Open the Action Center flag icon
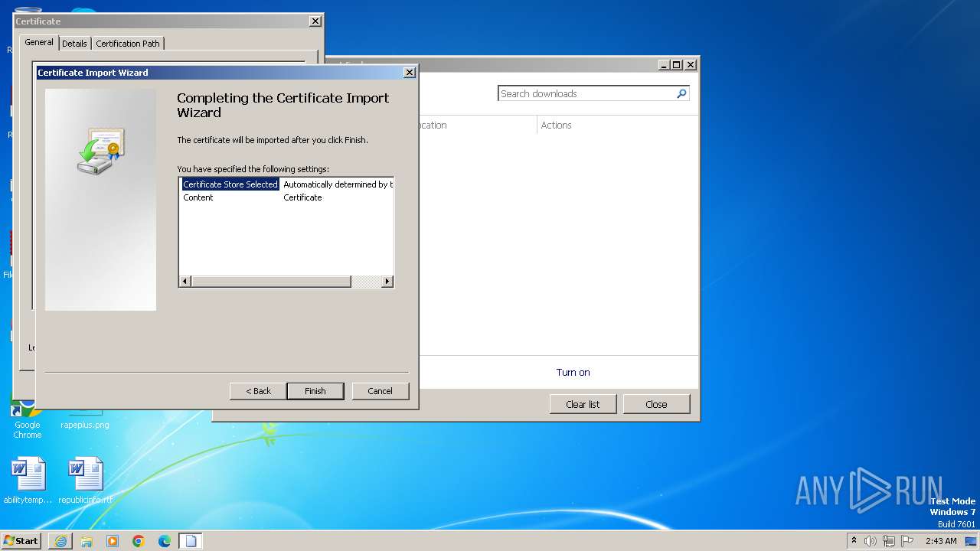Image resolution: width=980 pixels, height=551 pixels. (907, 541)
